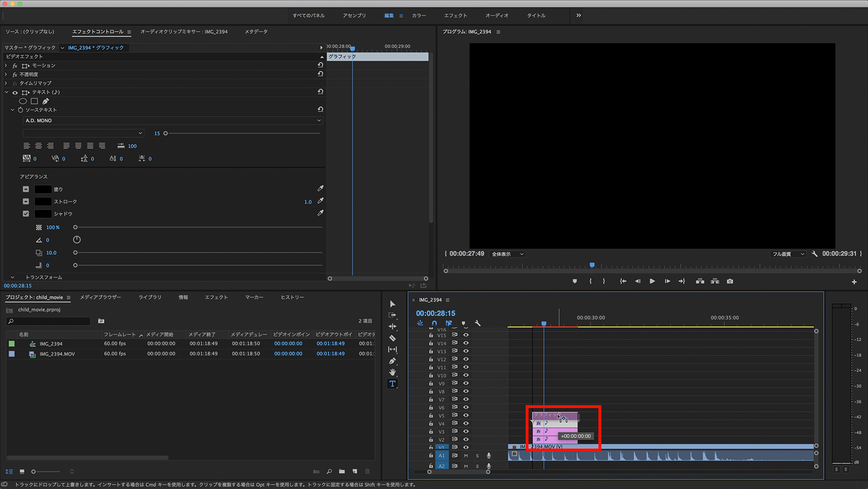
Task: Uncheck the シャドウ shadow checkbox
Action: pos(26,213)
